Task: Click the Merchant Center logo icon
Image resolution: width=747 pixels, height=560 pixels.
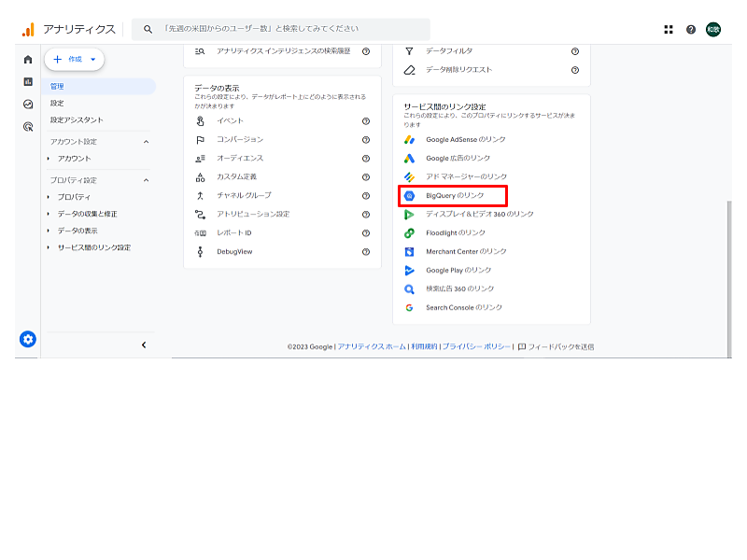Action: tap(409, 251)
